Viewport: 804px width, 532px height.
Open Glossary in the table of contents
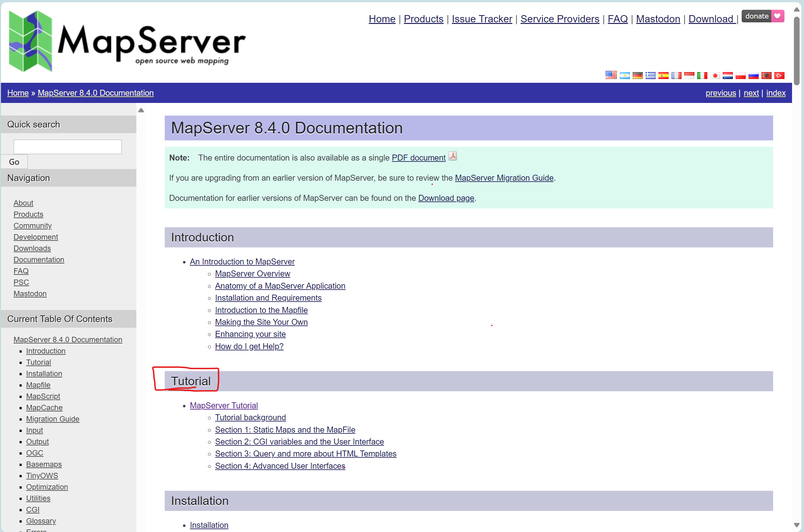(41, 521)
